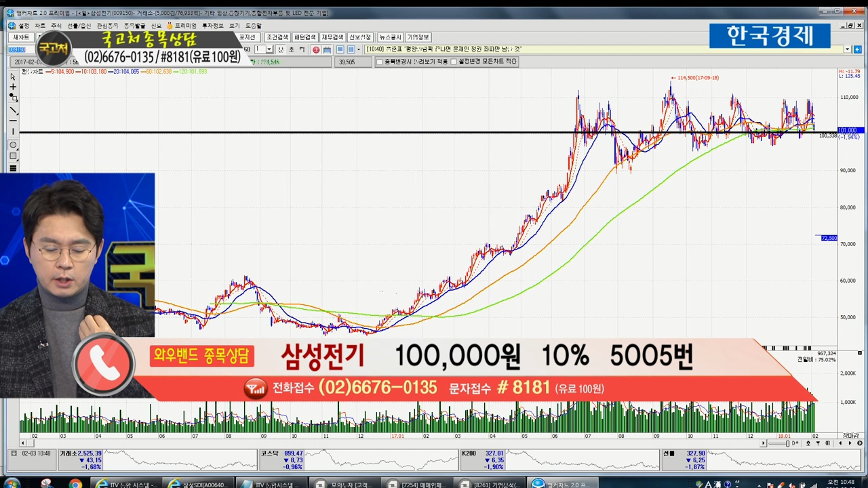The height and width of the screenshot is (488, 868).
Task: Click the 재무검색 button
Action: 332,37
